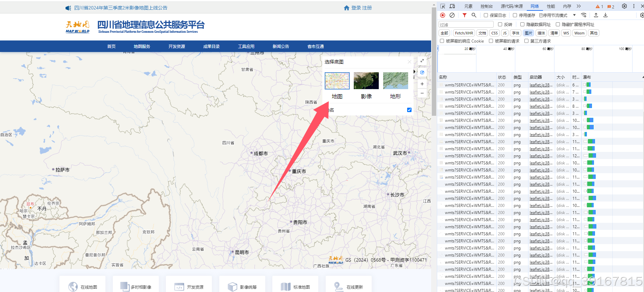
Task: Enable the 停用缓存 checkbox
Action: click(x=515, y=15)
